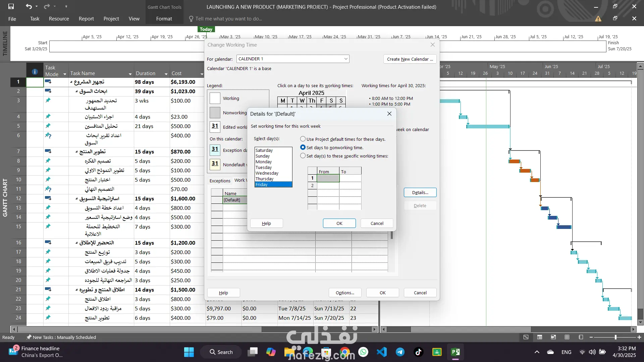
Task: Open the Duration column filter dropdown
Action: [166, 74]
